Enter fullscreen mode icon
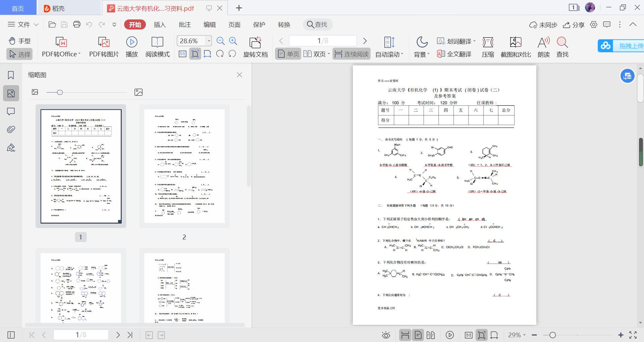Screen dimensions: 644x342 (x=633, y=335)
